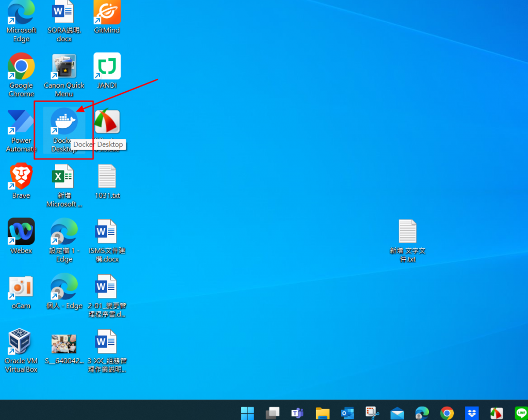Open the Mail app from the taskbar
This screenshot has height=420, width=528.
[398, 413]
